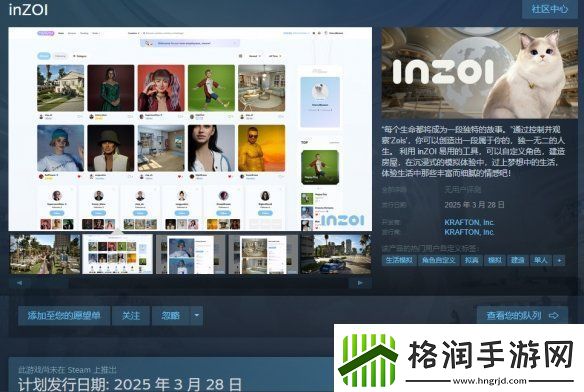This screenshot has width=584, height=392.
Task: Click the 忽略 ignore button
Action: pyautogui.click(x=171, y=316)
